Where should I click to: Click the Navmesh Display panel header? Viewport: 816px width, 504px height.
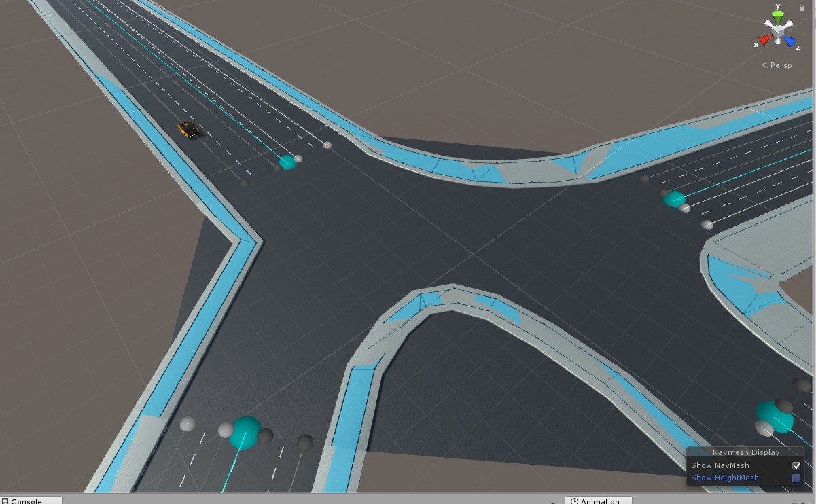click(745, 452)
